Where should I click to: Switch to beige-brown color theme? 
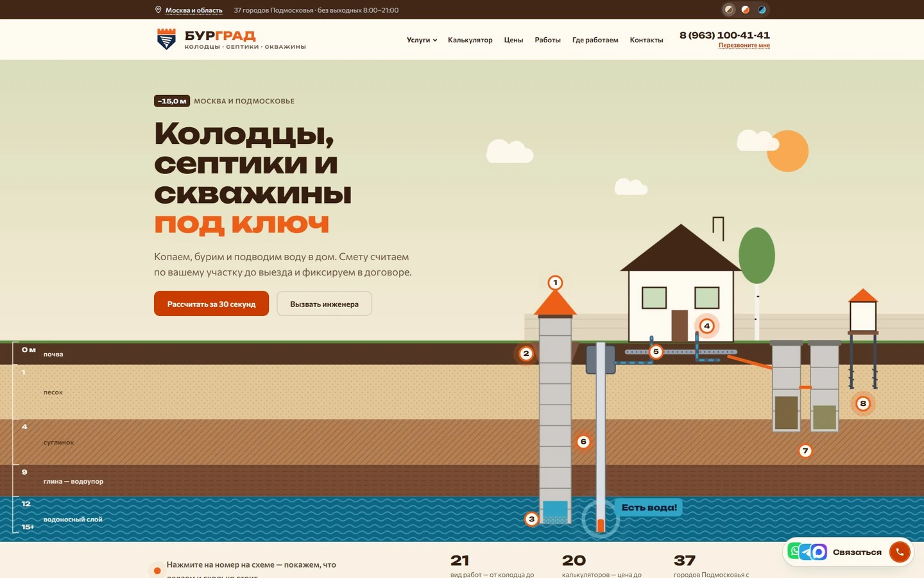729,10
